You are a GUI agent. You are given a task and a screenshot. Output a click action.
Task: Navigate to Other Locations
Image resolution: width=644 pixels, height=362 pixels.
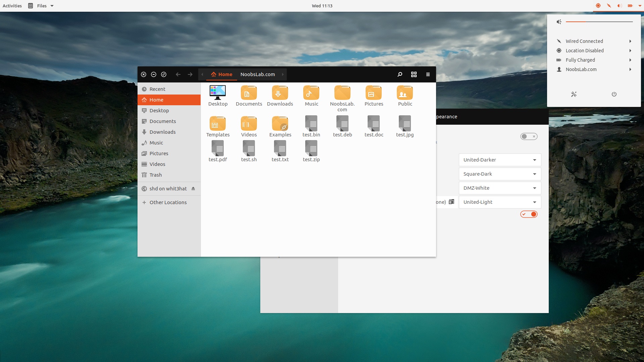(x=168, y=202)
